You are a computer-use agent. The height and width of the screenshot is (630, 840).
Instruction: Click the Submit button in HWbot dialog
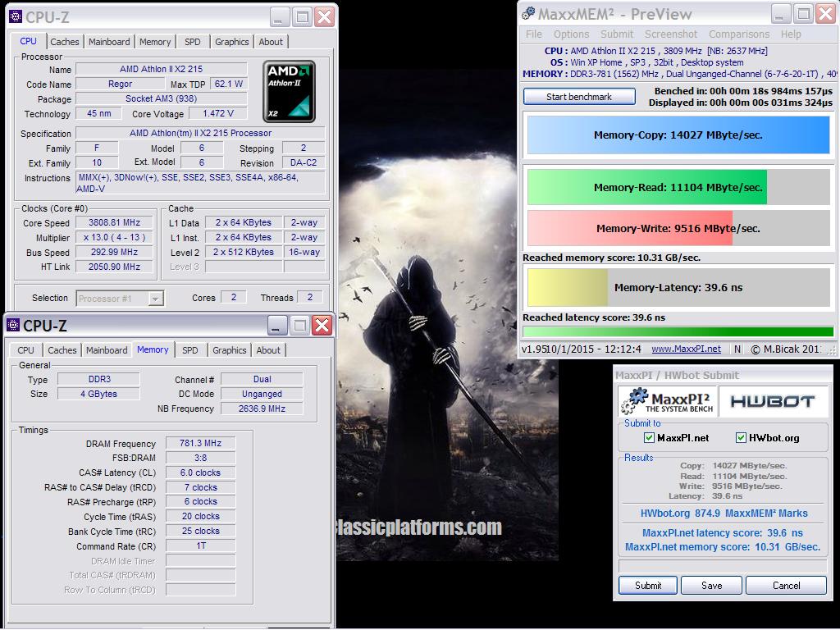click(648, 586)
